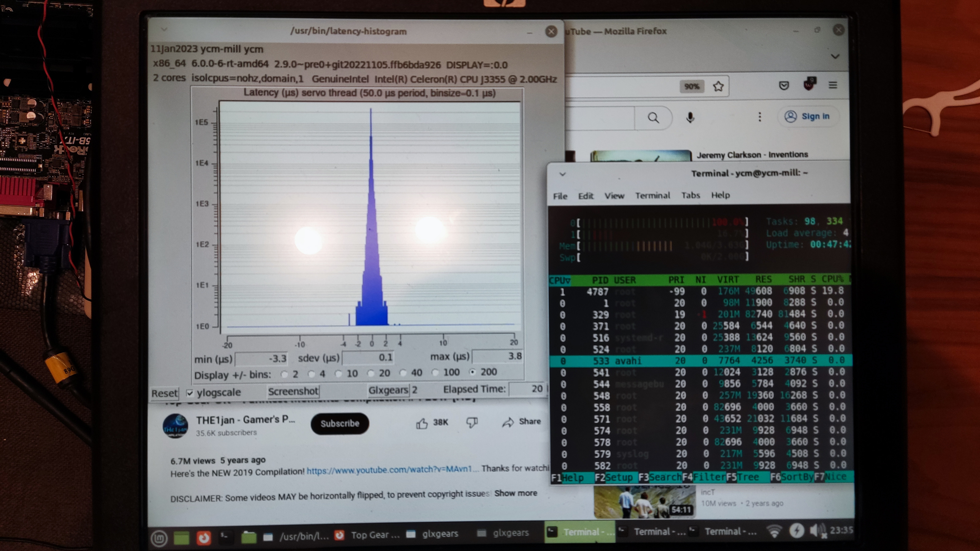The image size is (980, 551).
Task: Click F2 Setup in htop footer
Action: tap(614, 477)
